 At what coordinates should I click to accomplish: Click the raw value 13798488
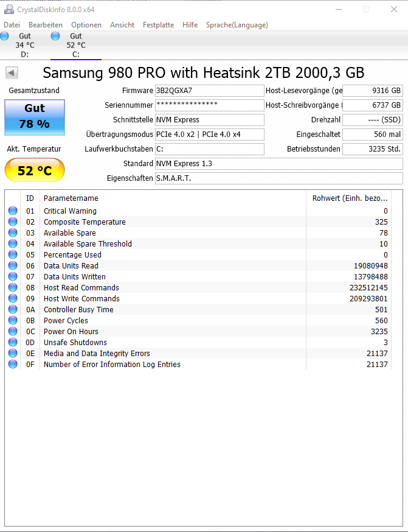click(x=371, y=276)
